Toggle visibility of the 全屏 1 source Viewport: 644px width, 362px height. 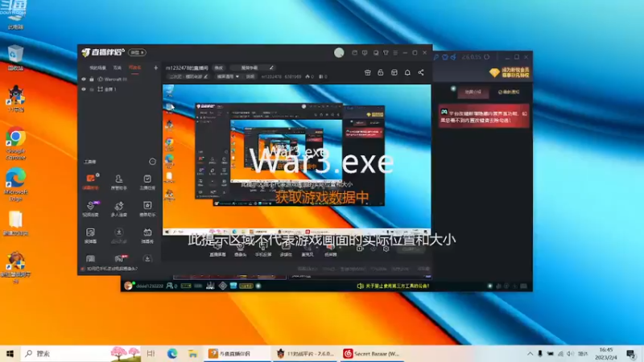(x=84, y=89)
